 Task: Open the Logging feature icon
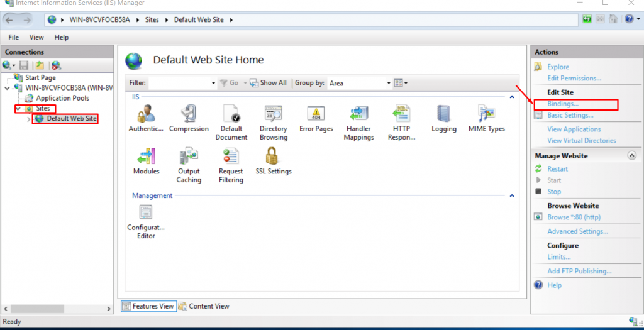(x=444, y=113)
